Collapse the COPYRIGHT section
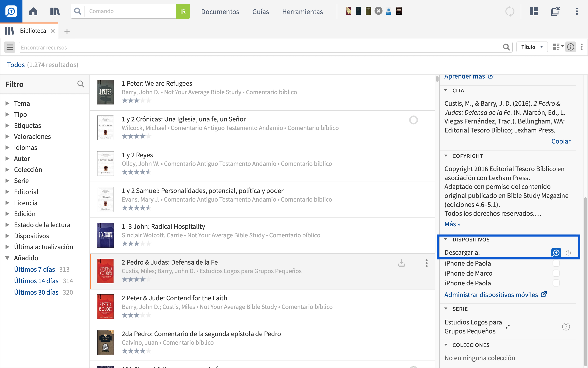Viewport: 588px width, 368px height. [x=446, y=156]
